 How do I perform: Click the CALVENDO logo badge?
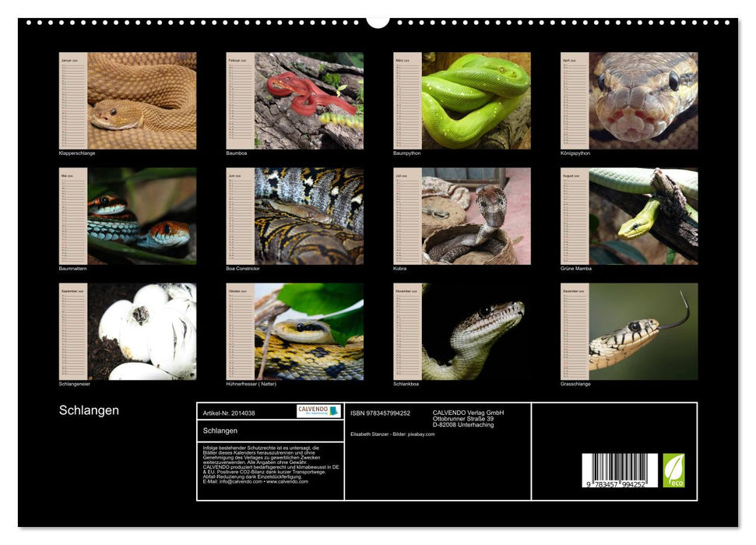pyautogui.click(x=318, y=411)
